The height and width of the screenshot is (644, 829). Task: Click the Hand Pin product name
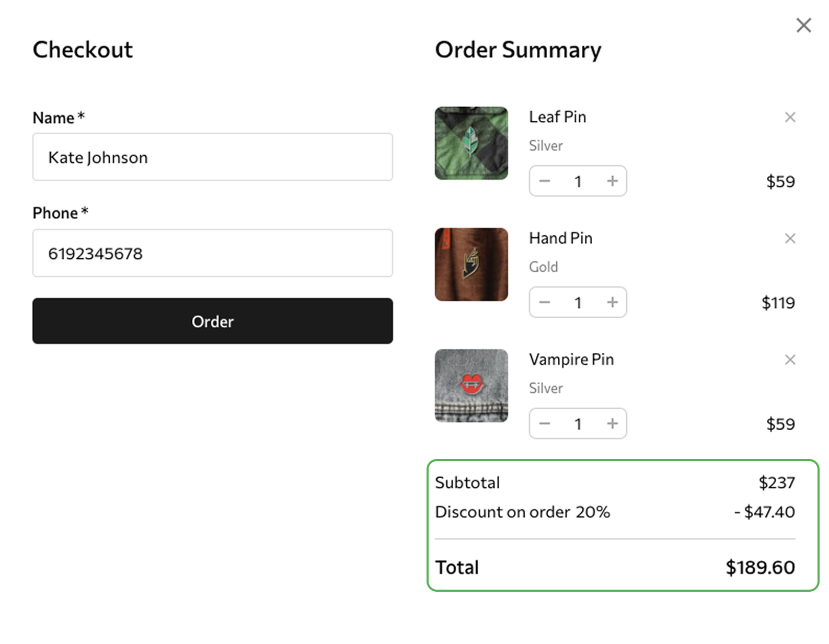click(x=560, y=238)
